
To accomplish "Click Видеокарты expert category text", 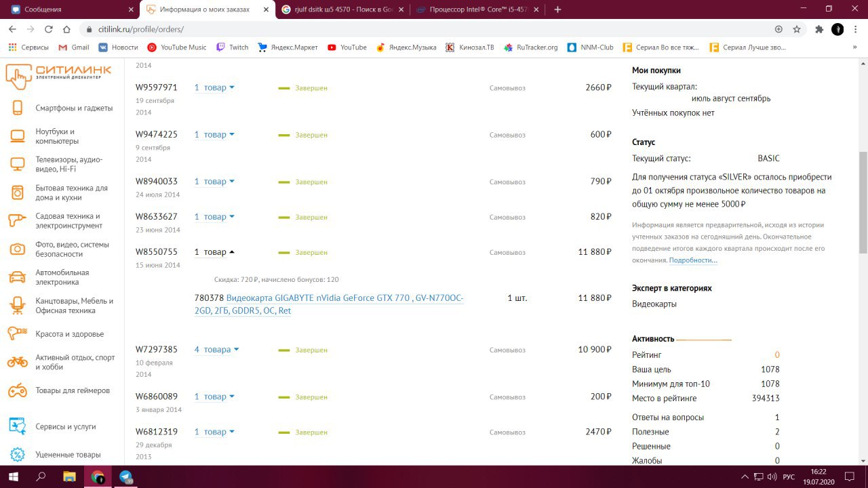I will click(x=654, y=304).
